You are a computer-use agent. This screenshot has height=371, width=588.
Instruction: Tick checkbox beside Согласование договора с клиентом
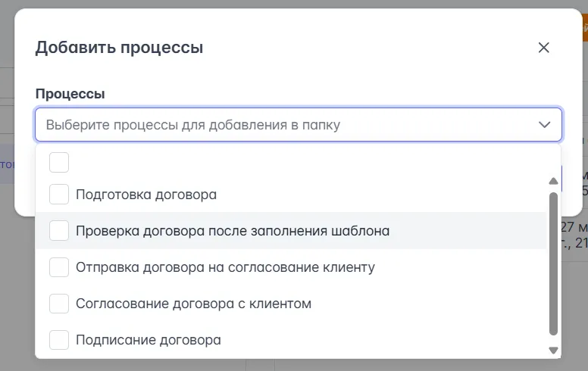click(x=59, y=304)
